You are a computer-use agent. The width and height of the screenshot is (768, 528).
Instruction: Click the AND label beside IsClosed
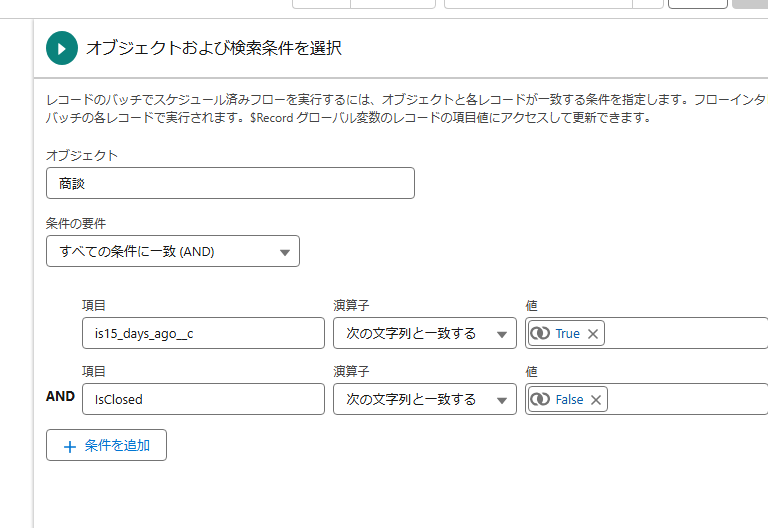[60, 396]
